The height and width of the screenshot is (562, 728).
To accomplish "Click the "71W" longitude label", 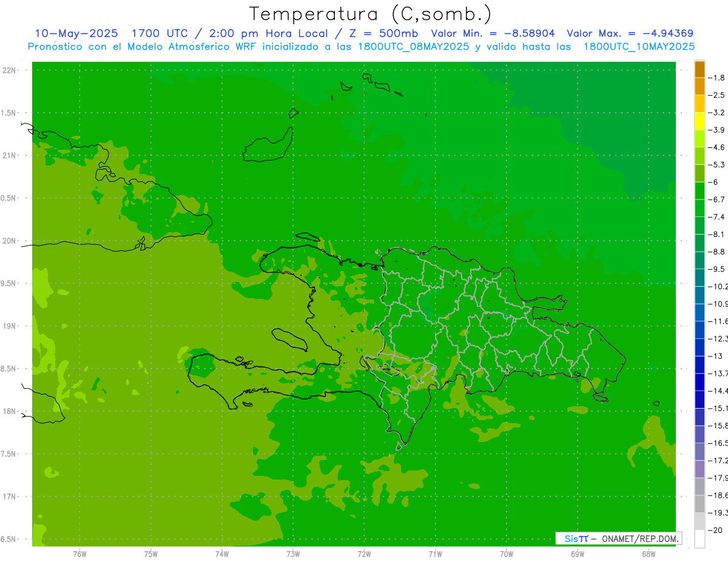I will pyautogui.click(x=435, y=554).
